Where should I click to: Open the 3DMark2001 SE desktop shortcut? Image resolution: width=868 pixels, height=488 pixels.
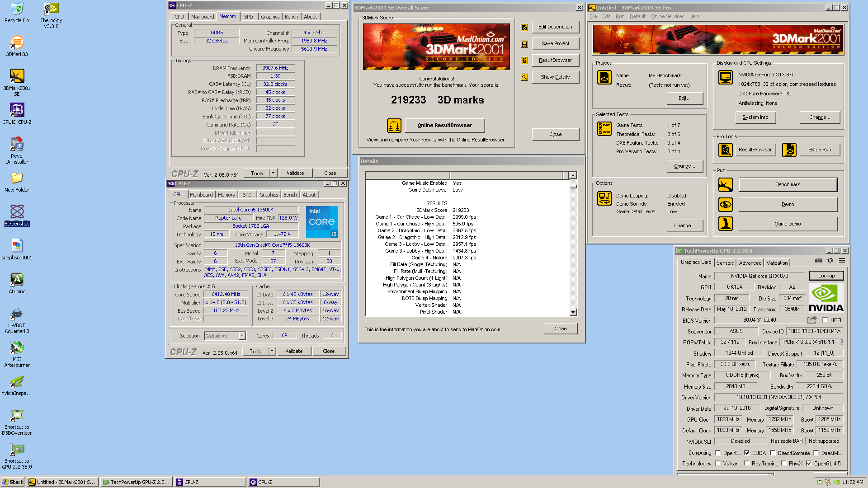pyautogui.click(x=17, y=82)
